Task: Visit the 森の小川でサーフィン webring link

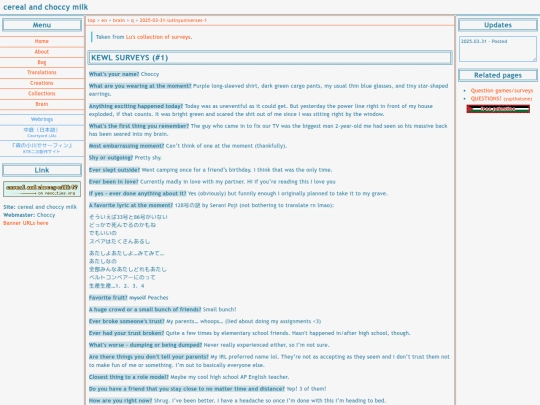Action: click(x=42, y=148)
